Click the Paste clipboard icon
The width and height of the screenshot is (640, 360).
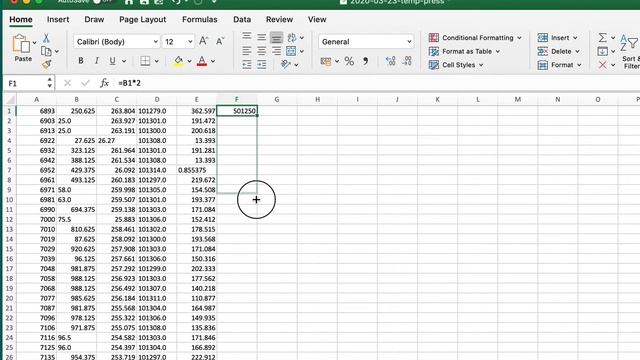pos(21,44)
